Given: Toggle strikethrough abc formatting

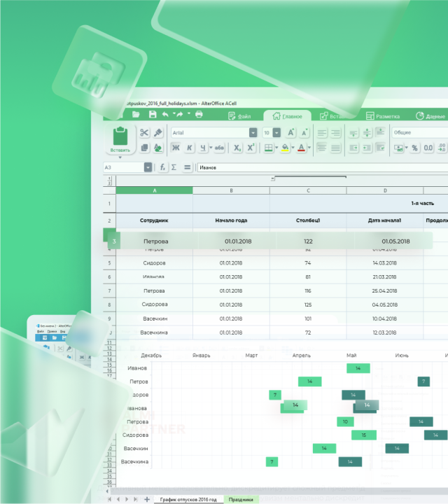Looking at the screenshot, I should tap(218, 148).
